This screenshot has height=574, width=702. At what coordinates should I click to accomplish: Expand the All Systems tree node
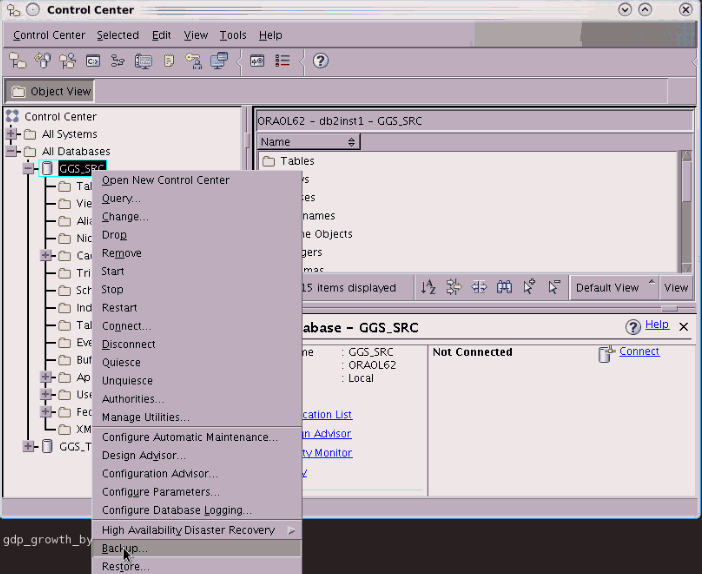(x=12, y=134)
